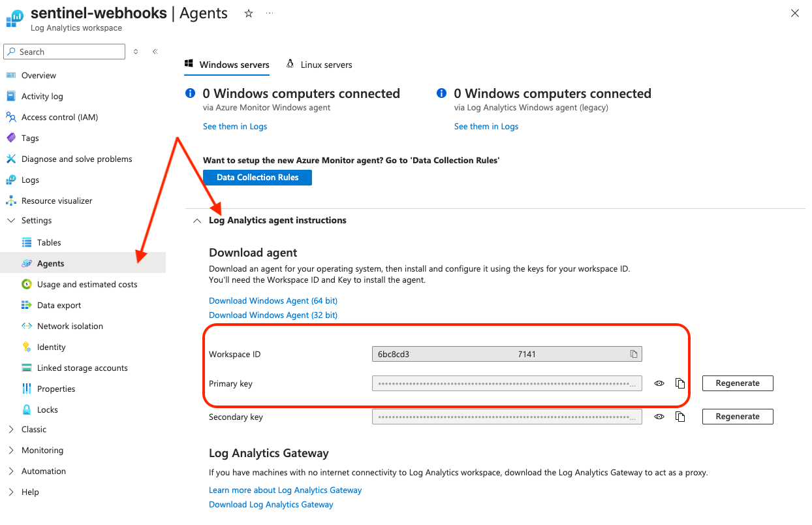Click the Secondary key masked field

pyautogui.click(x=507, y=417)
